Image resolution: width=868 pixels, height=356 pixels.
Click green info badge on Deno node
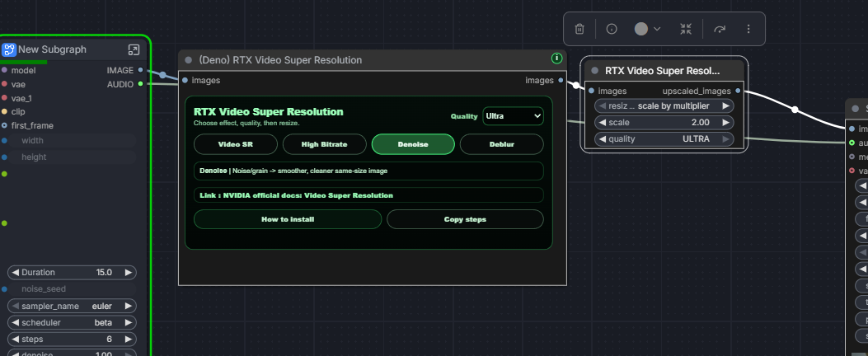coord(557,59)
